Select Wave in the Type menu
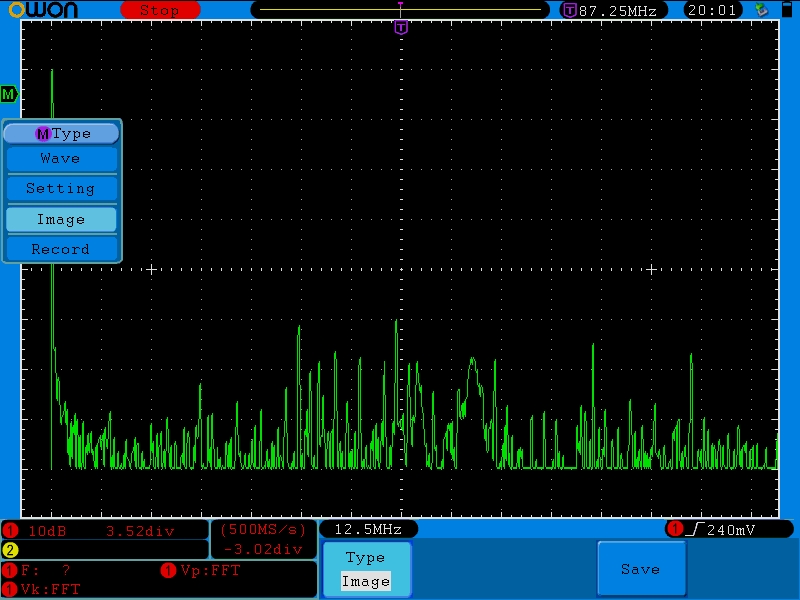The image size is (800, 600). click(x=61, y=159)
